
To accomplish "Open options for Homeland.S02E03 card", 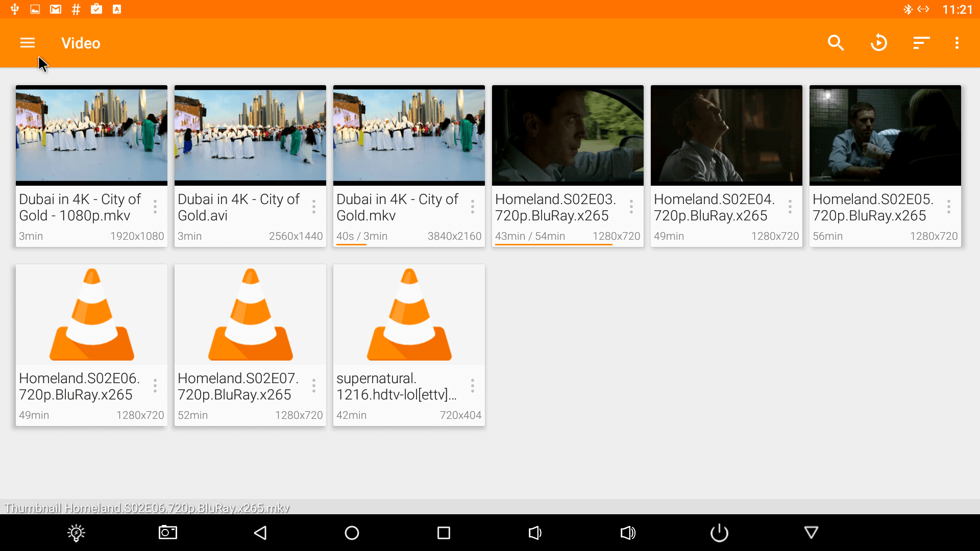I will click(x=631, y=207).
